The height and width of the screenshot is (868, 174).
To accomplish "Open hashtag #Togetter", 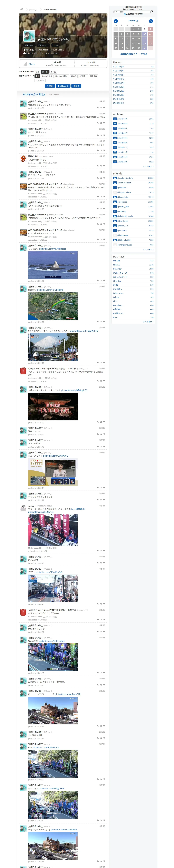I will (117, 269).
